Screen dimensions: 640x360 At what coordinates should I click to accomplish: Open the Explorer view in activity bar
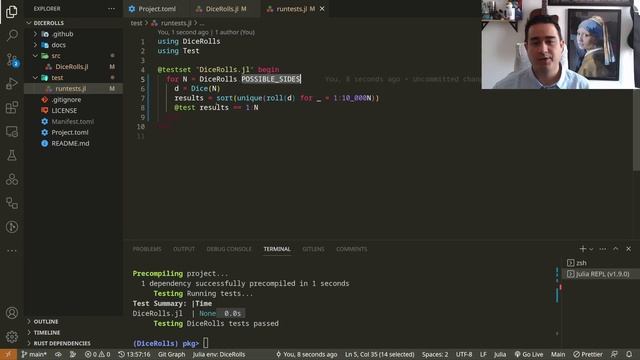[x=12, y=11]
